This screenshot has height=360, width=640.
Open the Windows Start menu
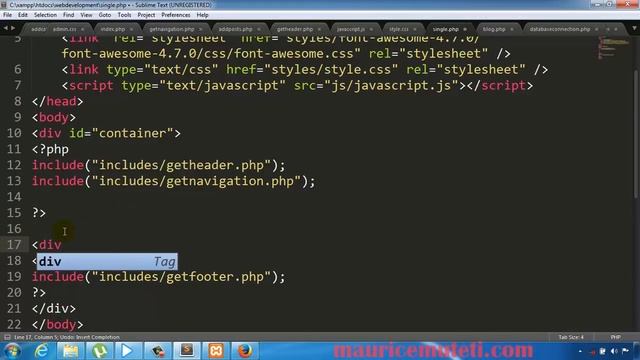point(12,351)
